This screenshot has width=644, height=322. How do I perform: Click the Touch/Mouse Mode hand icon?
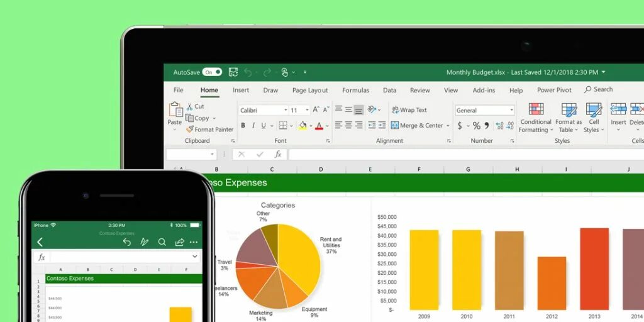285,72
